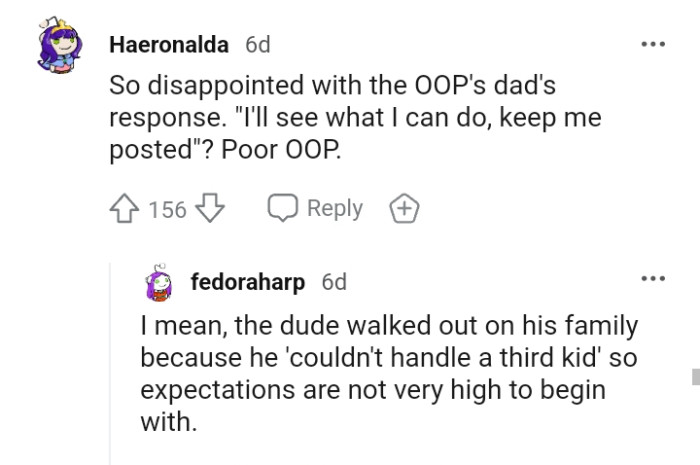The height and width of the screenshot is (465, 700).
Task: Visit the Haeronalda username profile link
Action: click(x=168, y=45)
